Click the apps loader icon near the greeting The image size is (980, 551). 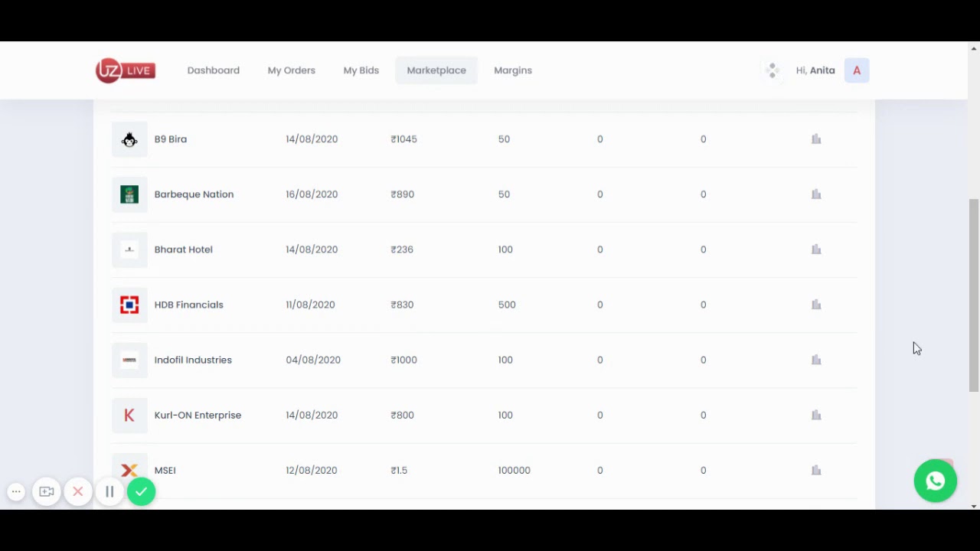tap(773, 70)
